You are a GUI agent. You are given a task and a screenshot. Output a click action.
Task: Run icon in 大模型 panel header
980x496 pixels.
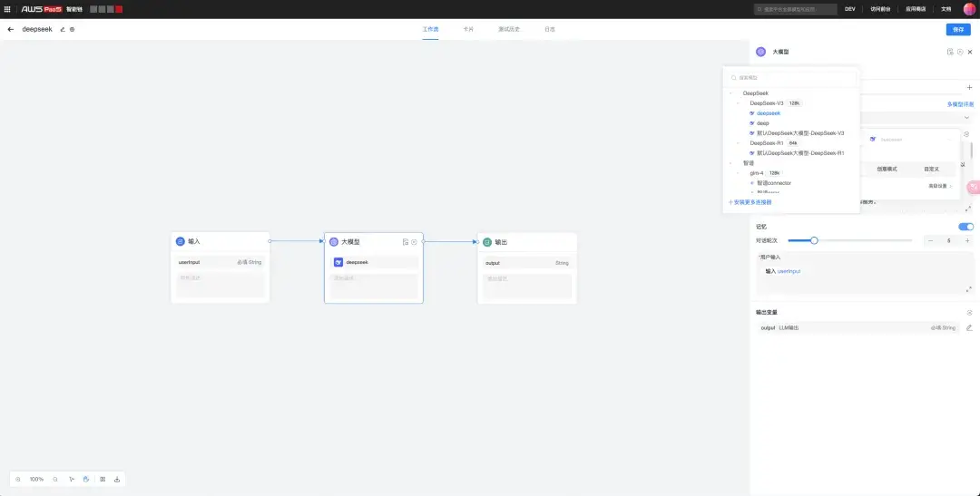click(960, 52)
